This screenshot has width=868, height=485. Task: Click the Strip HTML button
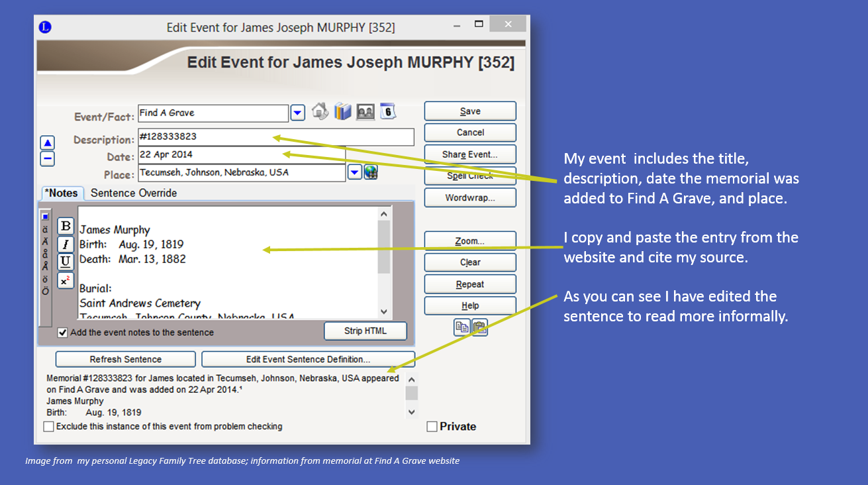365,331
